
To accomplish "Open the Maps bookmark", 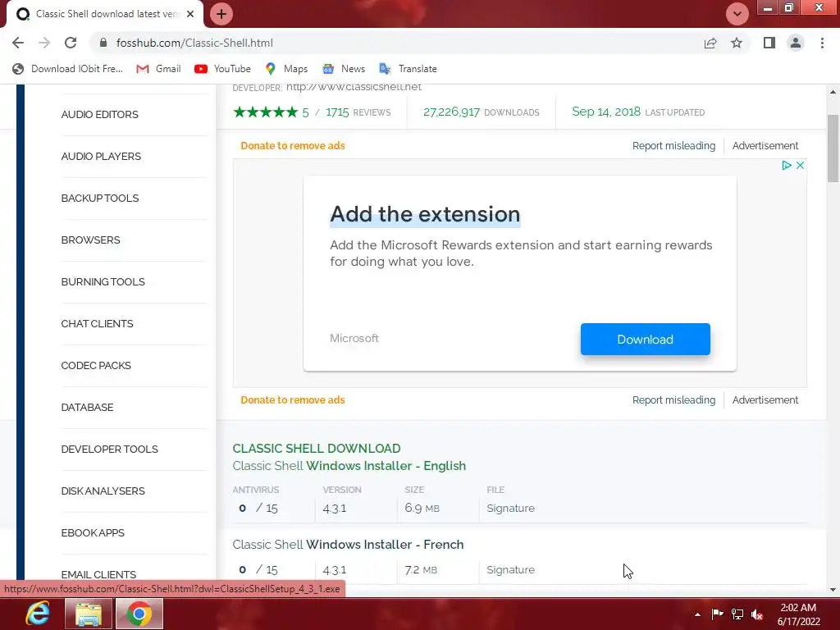I will tap(286, 69).
